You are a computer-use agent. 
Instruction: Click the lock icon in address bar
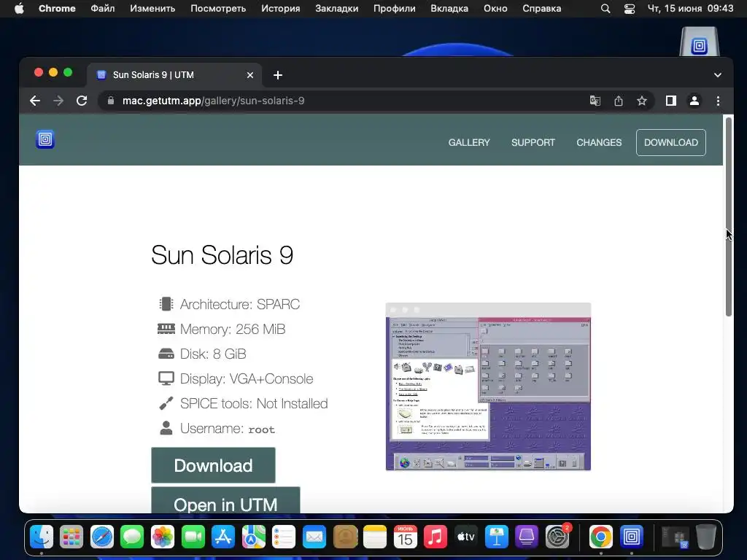tap(111, 101)
